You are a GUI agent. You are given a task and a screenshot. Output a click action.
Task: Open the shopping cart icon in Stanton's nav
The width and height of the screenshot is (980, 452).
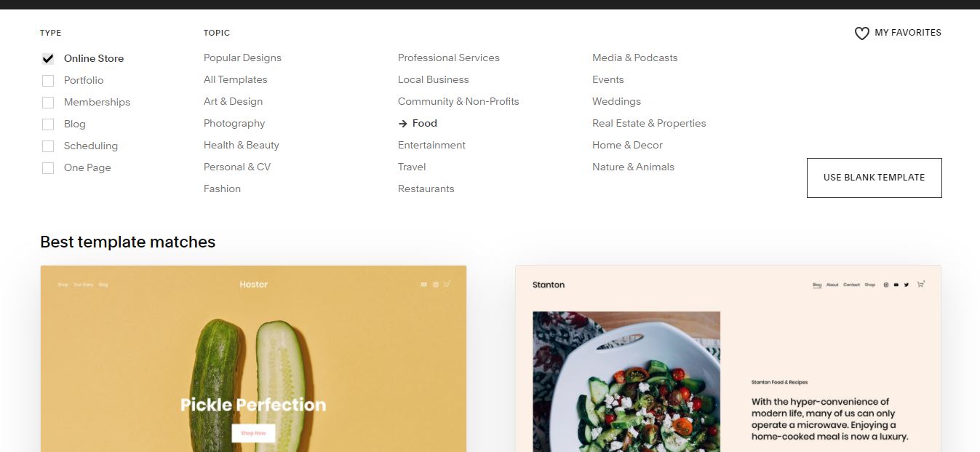pos(920,285)
